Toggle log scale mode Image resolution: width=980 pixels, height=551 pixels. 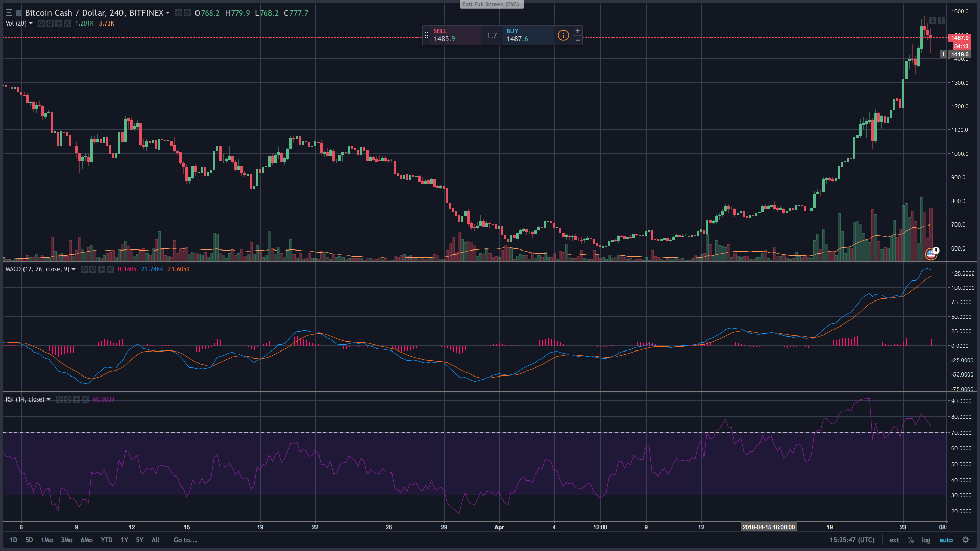pyautogui.click(x=925, y=540)
